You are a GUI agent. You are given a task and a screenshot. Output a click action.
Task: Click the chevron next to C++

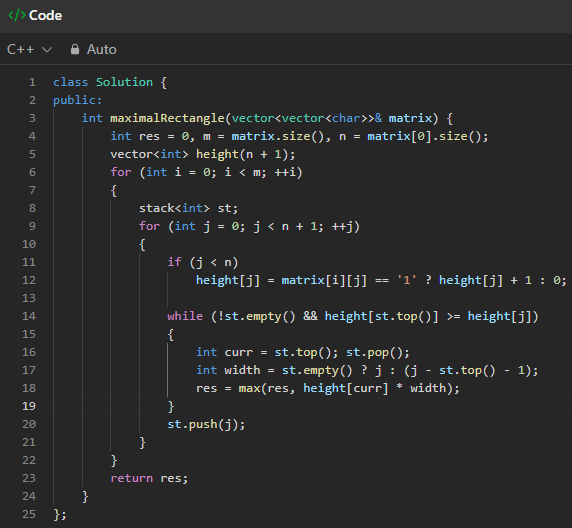pyautogui.click(x=47, y=50)
